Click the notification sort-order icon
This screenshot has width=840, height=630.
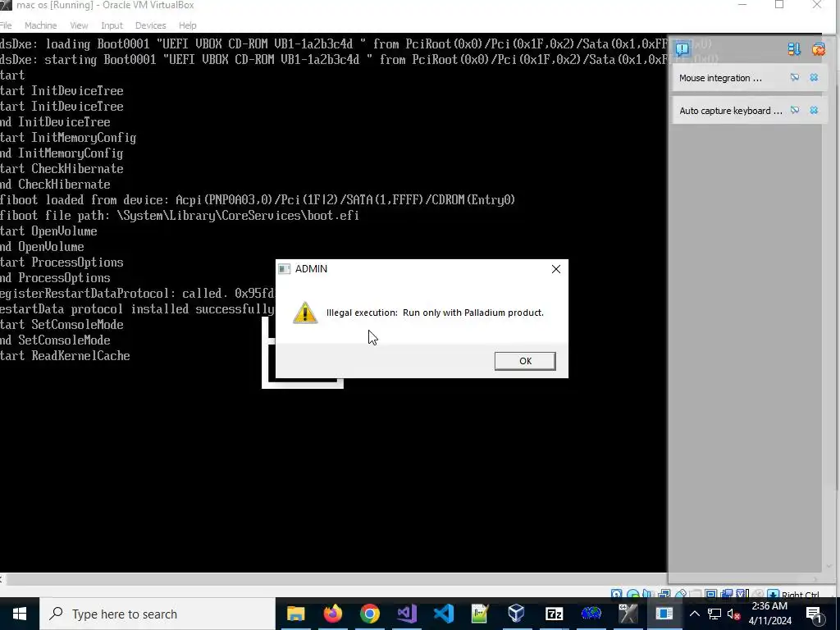(794, 49)
